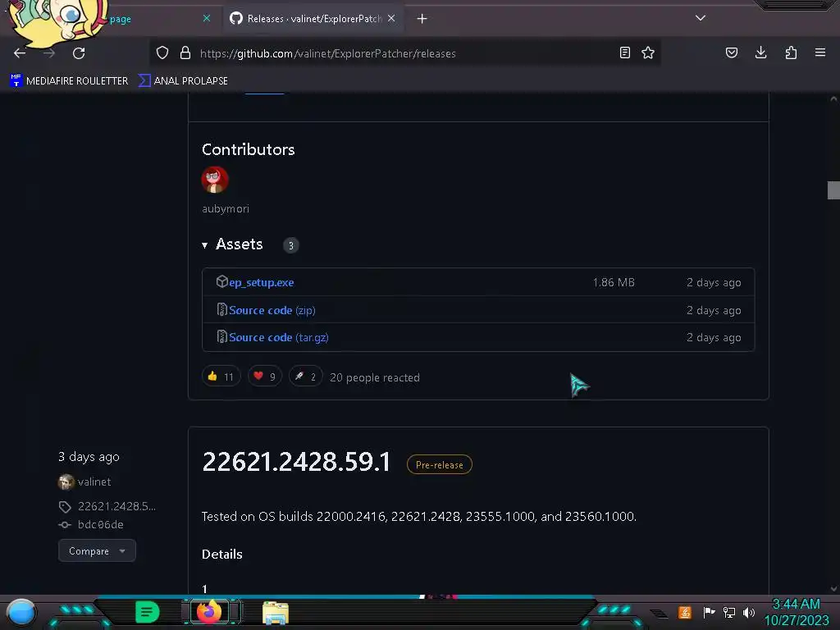Image resolution: width=840 pixels, height=630 pixels.
Task: Open the tracking protection shield icon
Action: (162, 52)
